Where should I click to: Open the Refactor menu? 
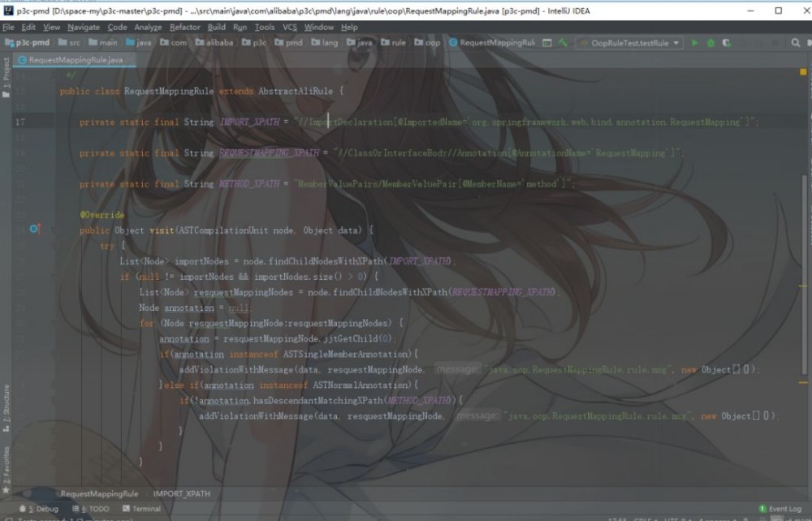tap(185, 27)
